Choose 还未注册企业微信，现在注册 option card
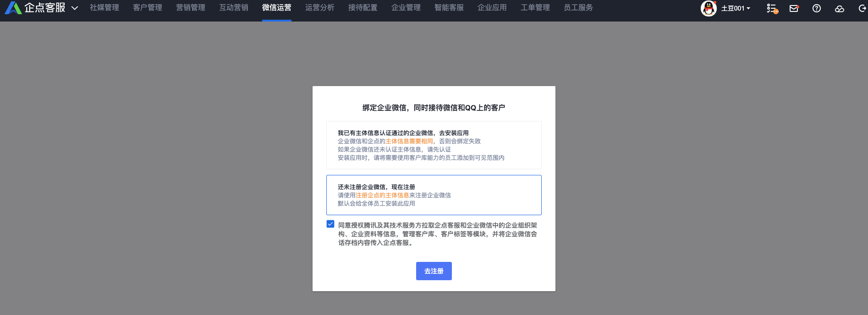 coord(434,195)
